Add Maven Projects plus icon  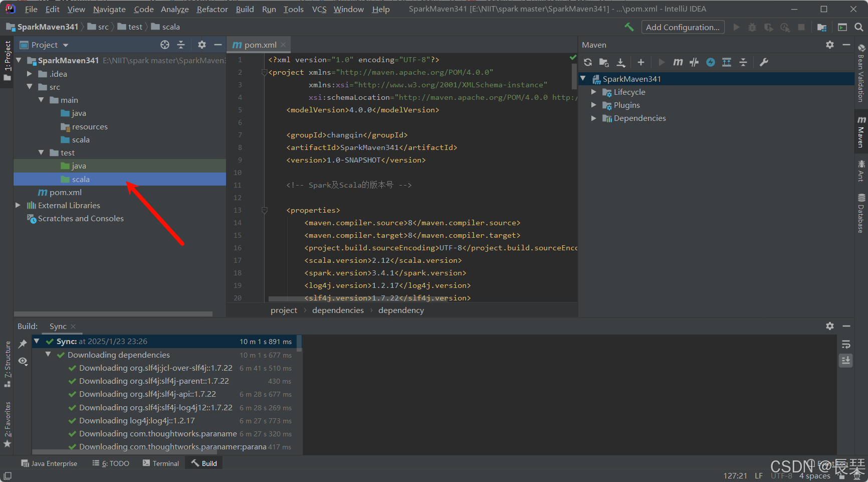tap(641, 62)
